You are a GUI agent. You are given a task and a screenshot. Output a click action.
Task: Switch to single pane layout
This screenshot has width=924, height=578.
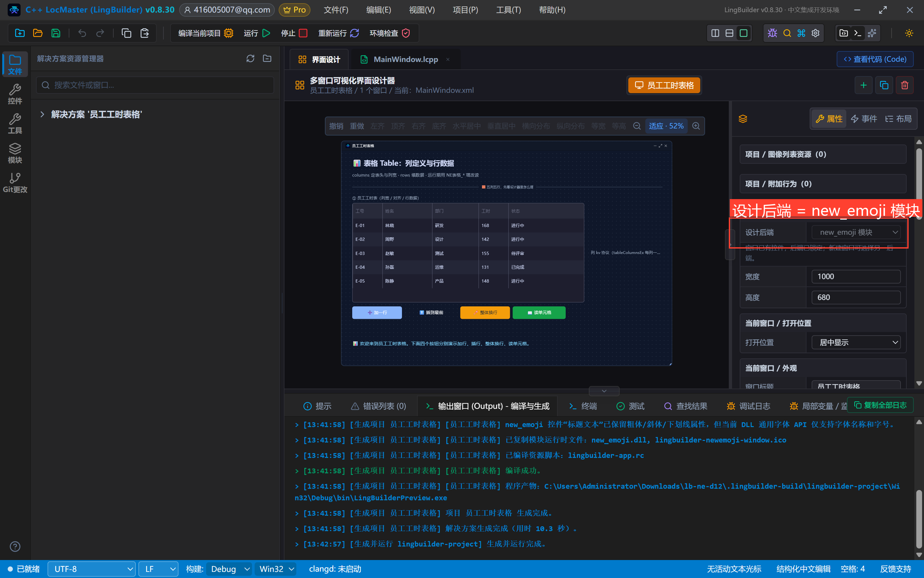743,33
